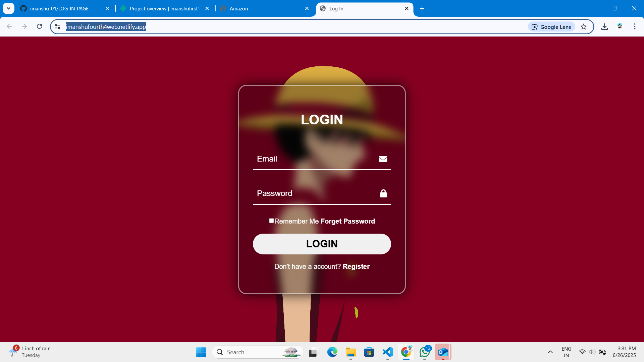Show hidden system tray icons
The image size is (644, 362).
click(x=550, y=352)
